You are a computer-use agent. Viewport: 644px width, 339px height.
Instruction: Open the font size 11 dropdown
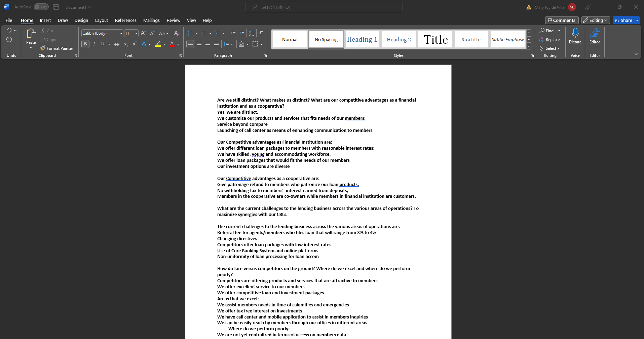coord(136,33)
